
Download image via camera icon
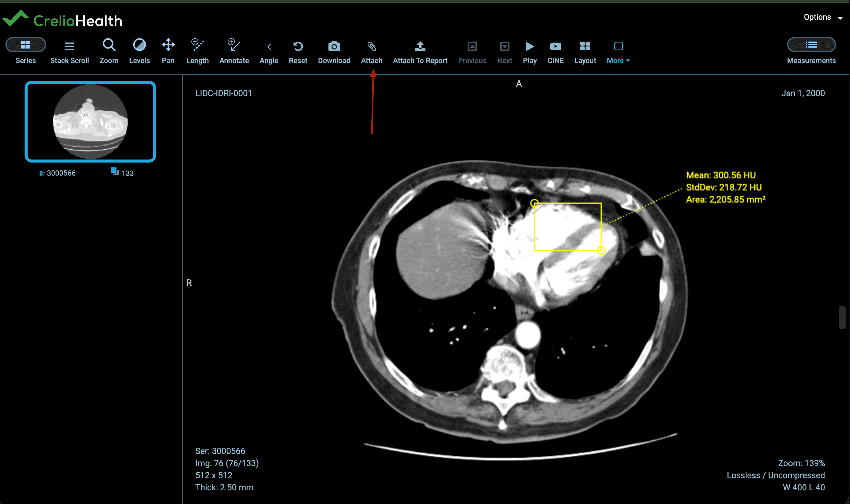[334, 46]
